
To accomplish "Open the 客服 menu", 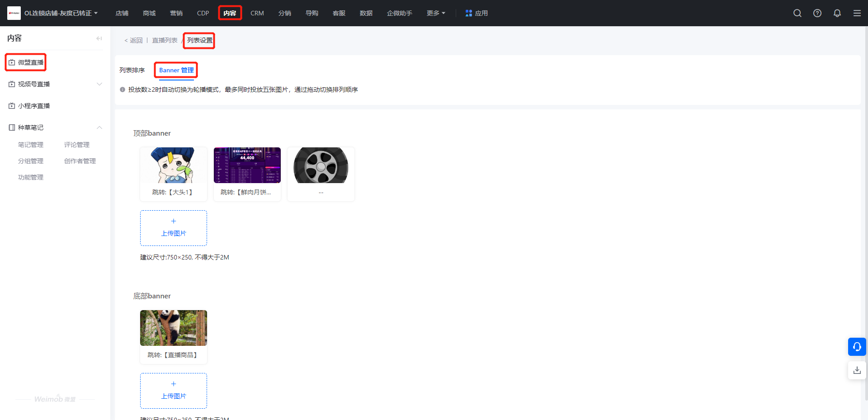I will click(x=339, y=13).
